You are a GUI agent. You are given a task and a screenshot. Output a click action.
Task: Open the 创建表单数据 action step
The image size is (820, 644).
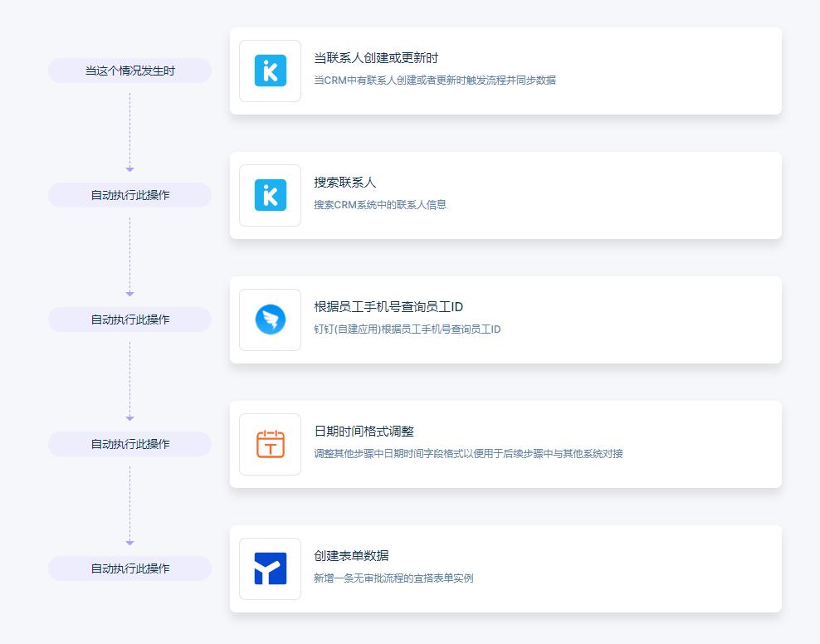[x=506, y=568]
